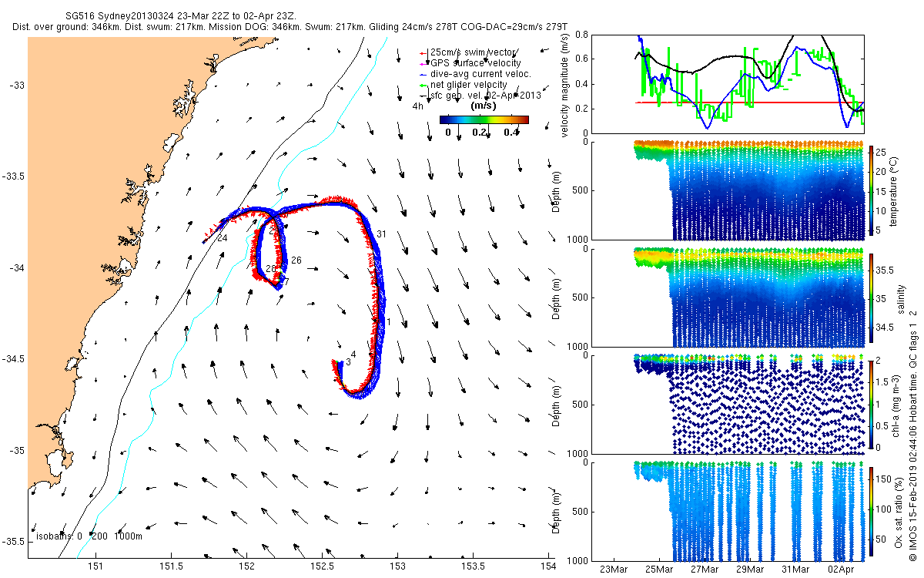Click the 'Dist. over ground: 346km' summary line

click(x=290, y=27)
